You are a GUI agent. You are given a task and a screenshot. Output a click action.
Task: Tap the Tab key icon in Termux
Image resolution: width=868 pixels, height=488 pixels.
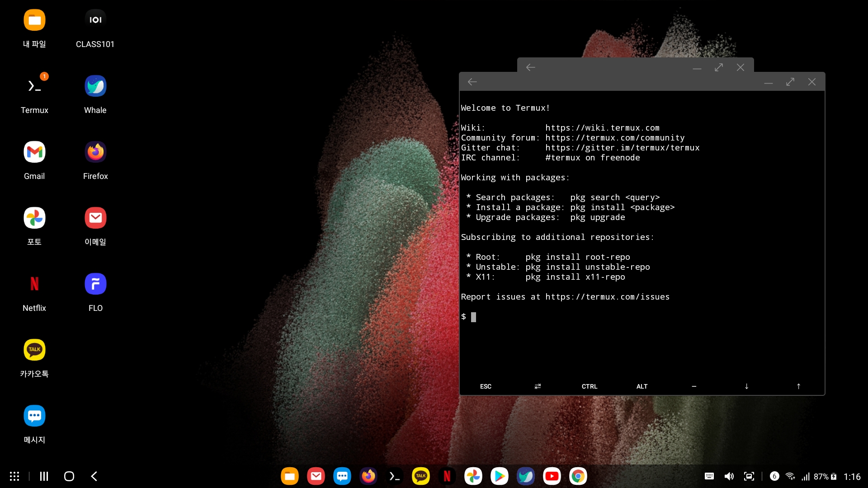[538, 386]
